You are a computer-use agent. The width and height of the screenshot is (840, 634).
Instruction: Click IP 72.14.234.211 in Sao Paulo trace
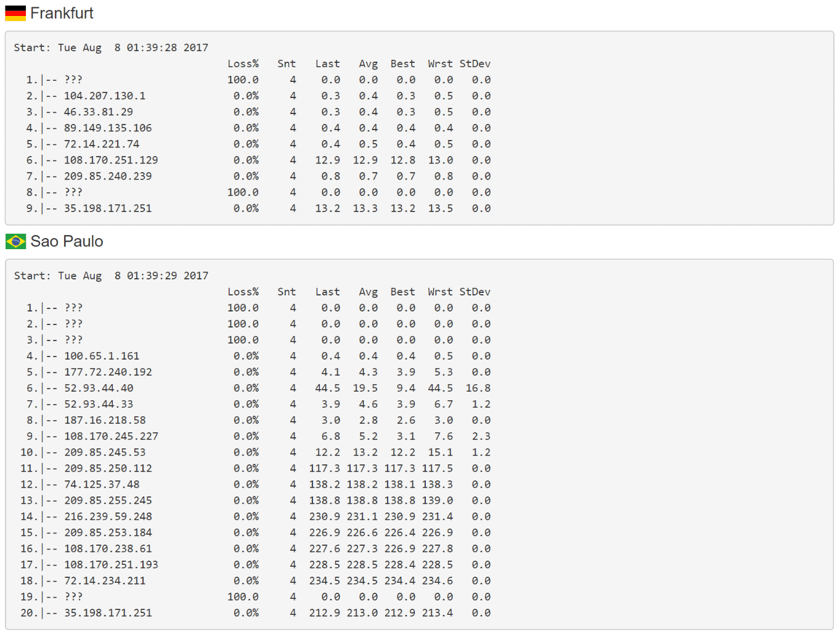[x=105, y=580]
